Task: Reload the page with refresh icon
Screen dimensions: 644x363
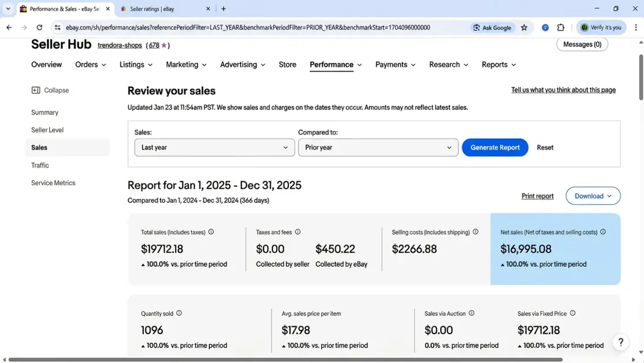Action: tap(39, 28)
